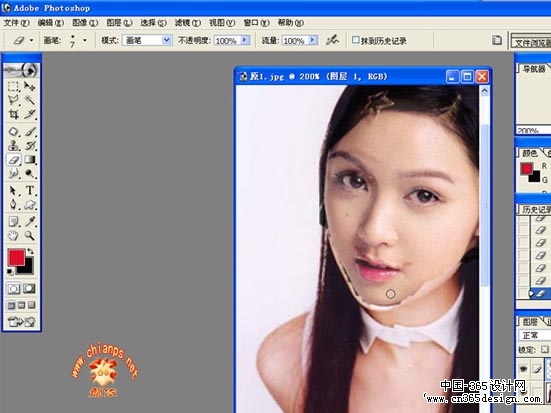Select the Eraser tool in toolbox
The height and width of the screenshot is (413, 551).
pyautogui.click(x=14, y=160)
